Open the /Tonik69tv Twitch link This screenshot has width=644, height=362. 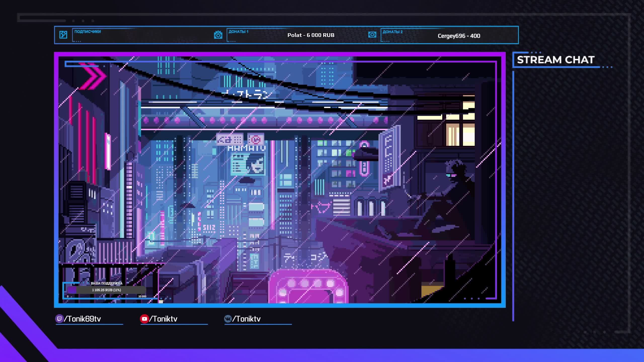83,319
